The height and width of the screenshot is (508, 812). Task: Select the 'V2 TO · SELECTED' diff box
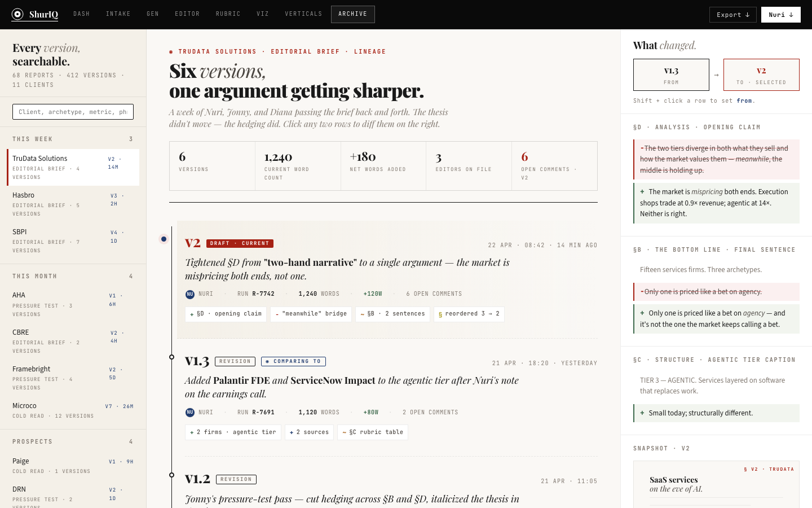(761, 75)
